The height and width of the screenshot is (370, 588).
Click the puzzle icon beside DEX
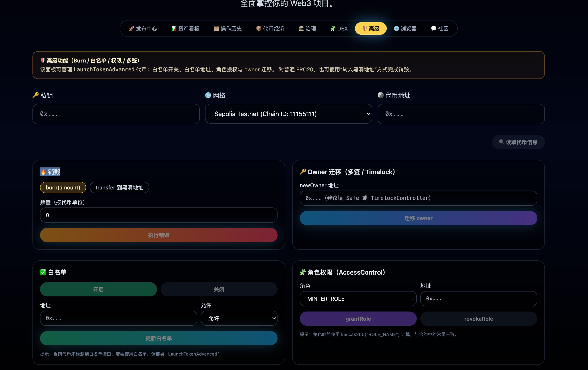point(333,29)
